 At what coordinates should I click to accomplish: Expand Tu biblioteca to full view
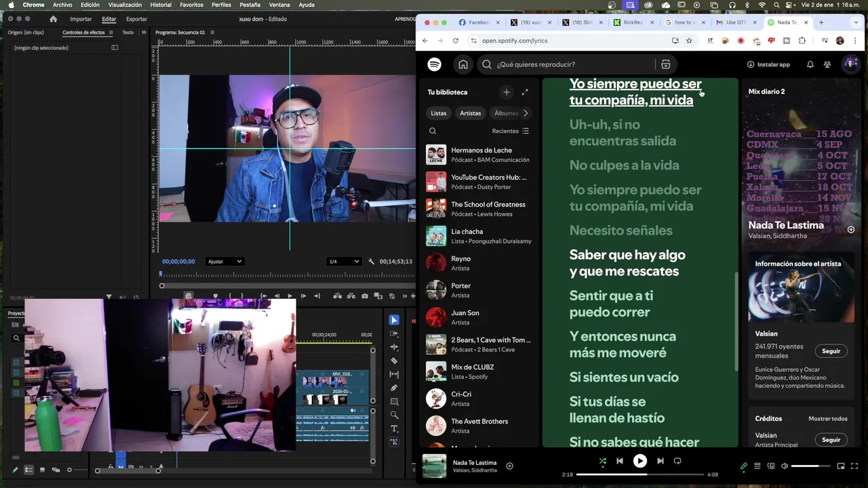(x=525, y=92)
